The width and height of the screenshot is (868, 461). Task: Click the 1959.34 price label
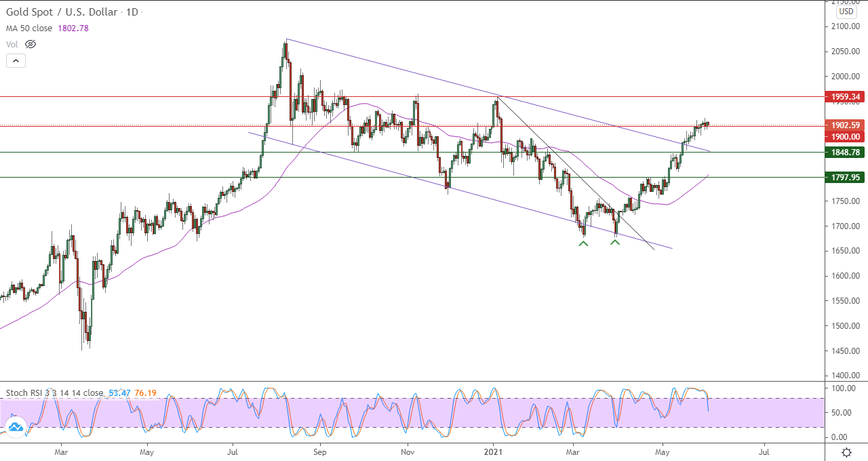point(846,97)
